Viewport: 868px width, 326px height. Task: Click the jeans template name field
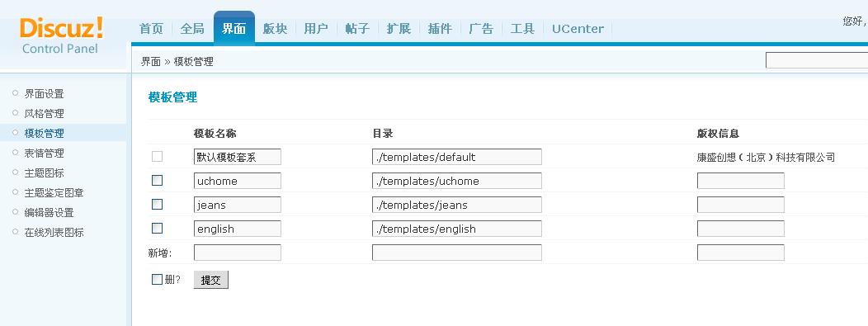(238, 204)
